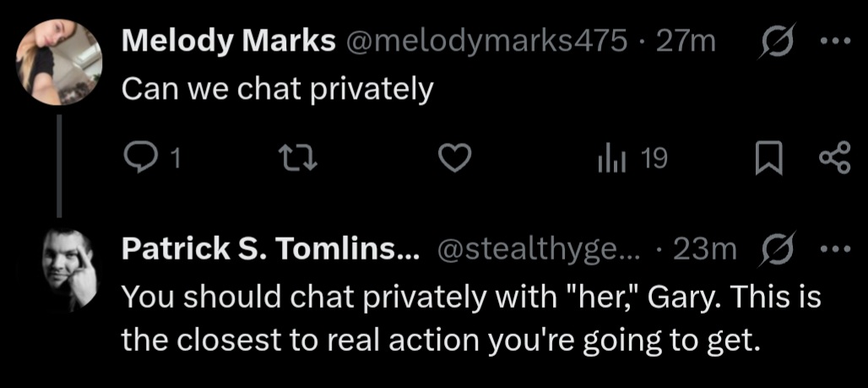The image size is (868, 388).
Task: Open the 'Can we chat privately' tweet text
Action: point(277,89)
